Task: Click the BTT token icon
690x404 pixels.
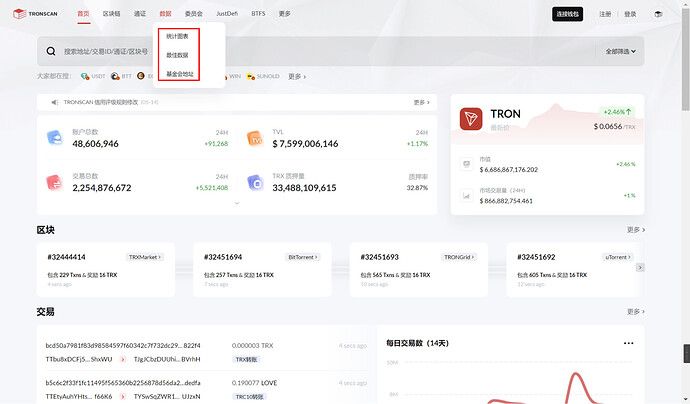Action: click(115, 76)
